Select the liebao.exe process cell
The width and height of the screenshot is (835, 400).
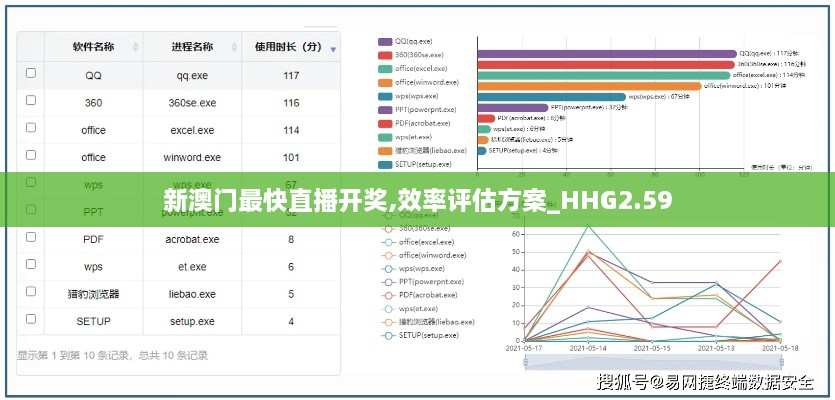[192, 294]
